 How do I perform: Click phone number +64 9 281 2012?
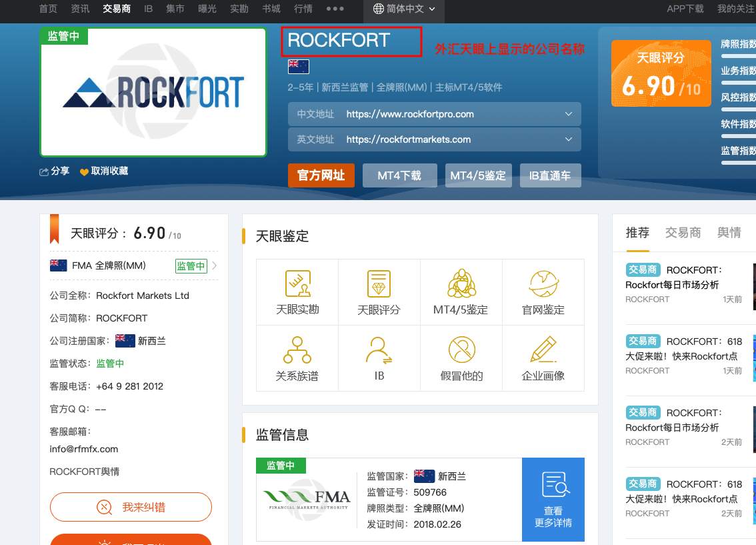(x=130, y=386)
